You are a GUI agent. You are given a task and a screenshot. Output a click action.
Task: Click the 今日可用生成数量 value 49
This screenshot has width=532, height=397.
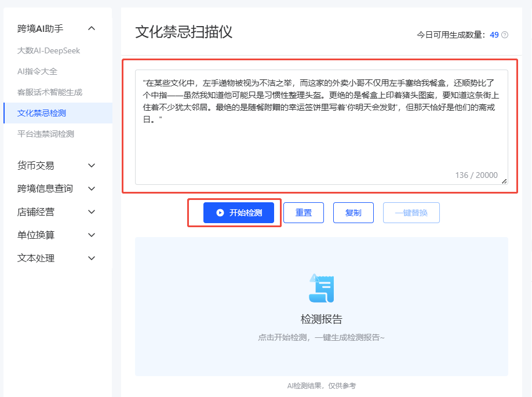click(x=494, y=35)
